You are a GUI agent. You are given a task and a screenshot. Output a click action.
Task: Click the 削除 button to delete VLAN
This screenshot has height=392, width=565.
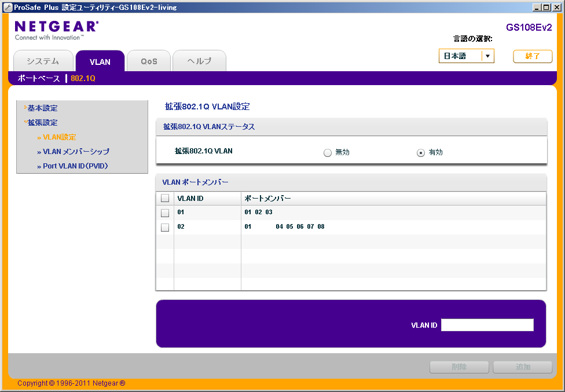click(x=459, y=367)
